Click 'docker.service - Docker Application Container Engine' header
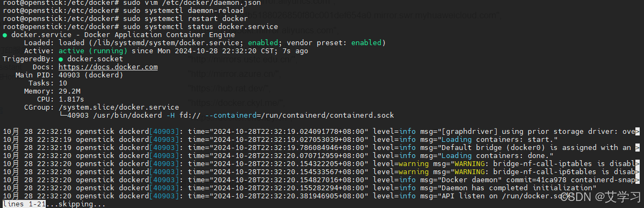Viewport: 644px width, 208px height. click(x=123, y=35)
